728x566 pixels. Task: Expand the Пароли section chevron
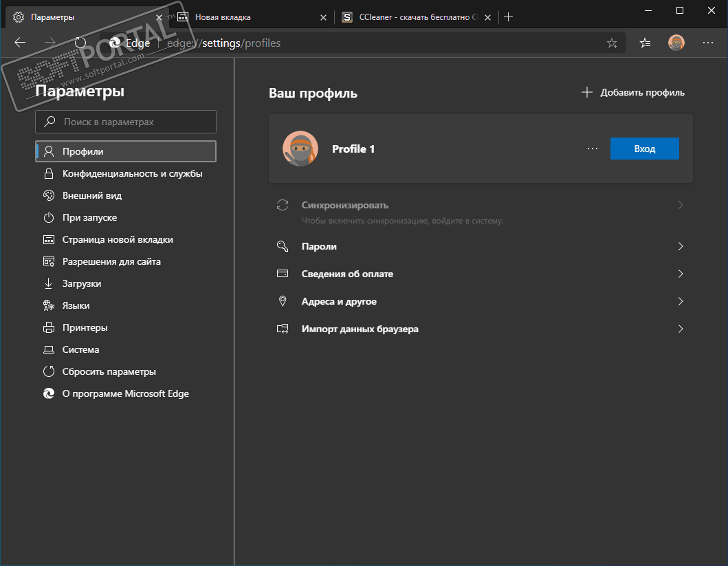[680, 246]
